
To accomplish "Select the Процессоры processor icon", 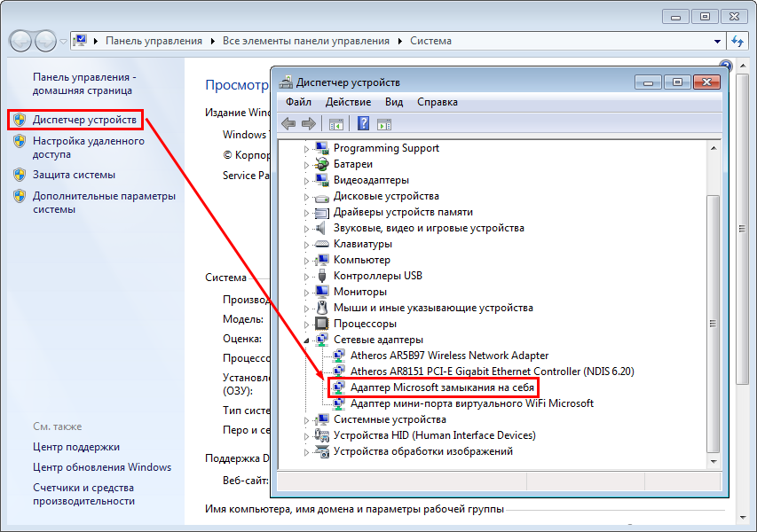I will coord(321,324).
